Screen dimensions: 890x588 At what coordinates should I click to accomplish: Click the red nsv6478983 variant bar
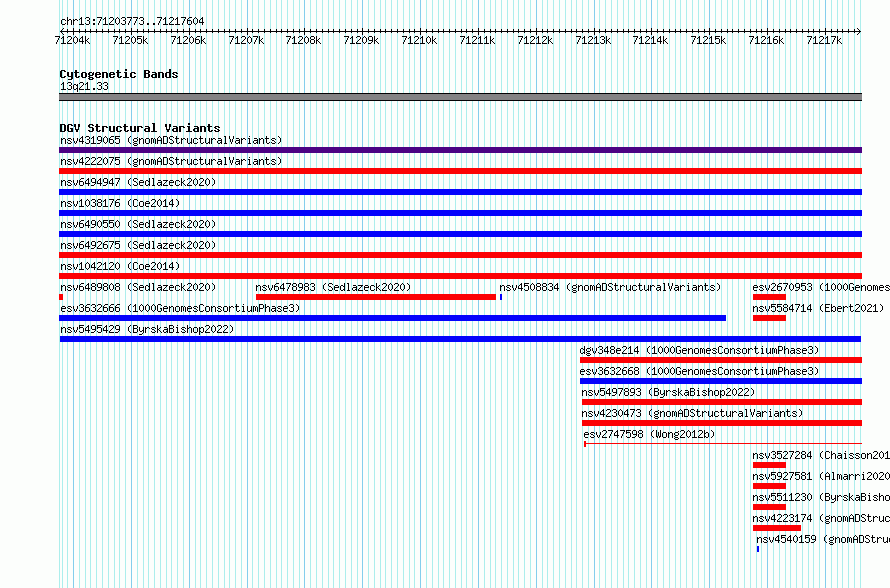click(x=376, y=297)
